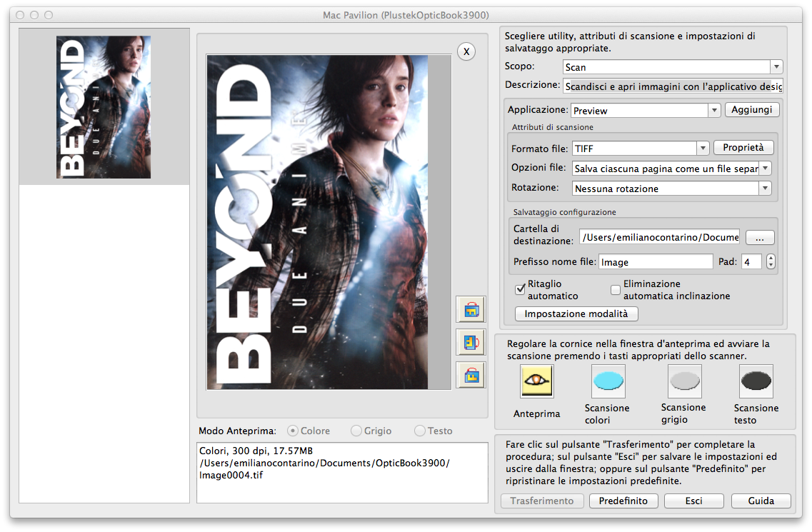This screenshot has width=812, height=532.
Task: Click the middle flip icon beside the preview
Action: coord(471,342)
